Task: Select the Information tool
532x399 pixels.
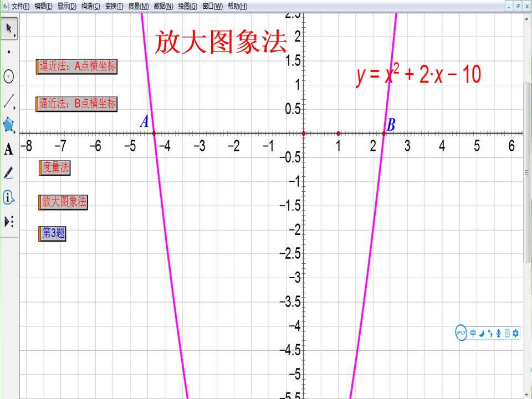Action: point(9,197)
